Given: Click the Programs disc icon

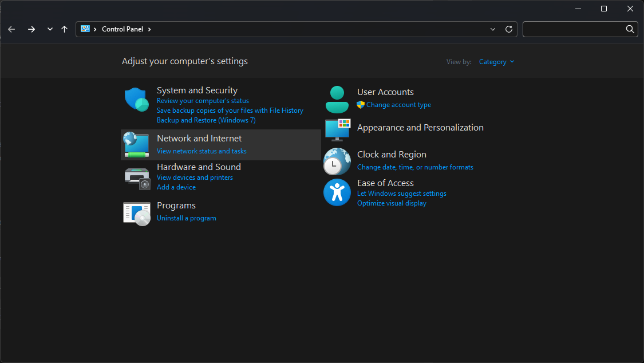Looking at the screenshot, I should 137,214.
